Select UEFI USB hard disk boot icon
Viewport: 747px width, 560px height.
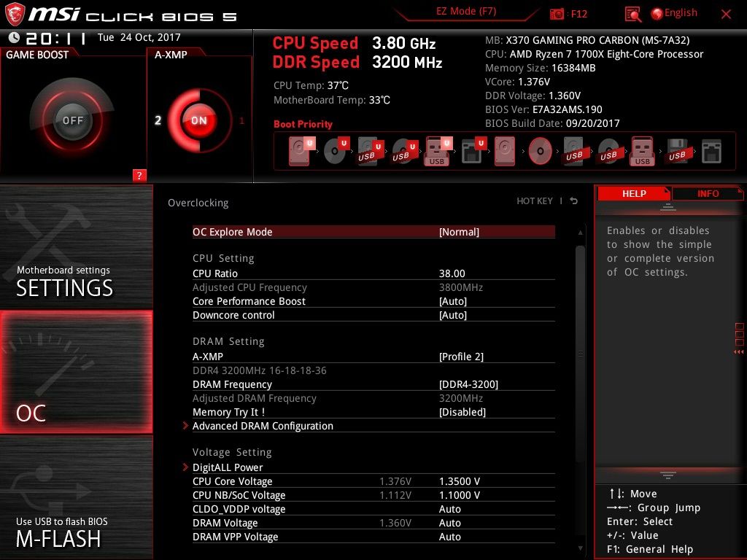click(370, 151)
